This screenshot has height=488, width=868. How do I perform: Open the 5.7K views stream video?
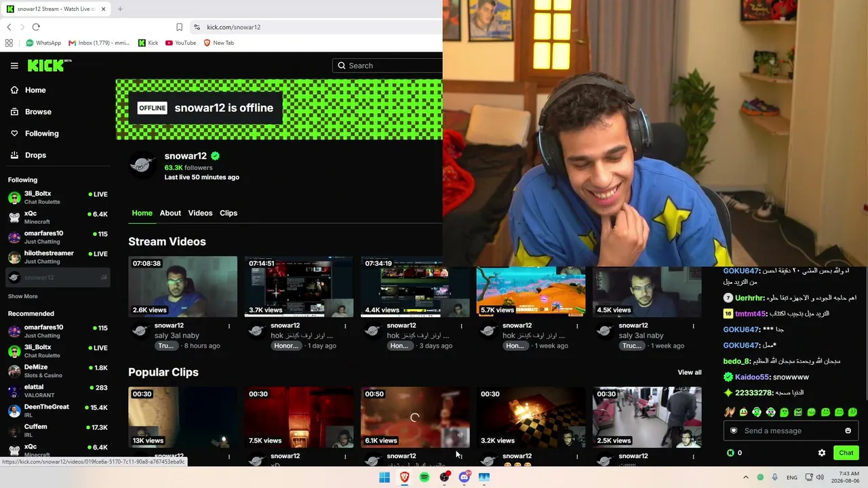[x=531, y=291]
